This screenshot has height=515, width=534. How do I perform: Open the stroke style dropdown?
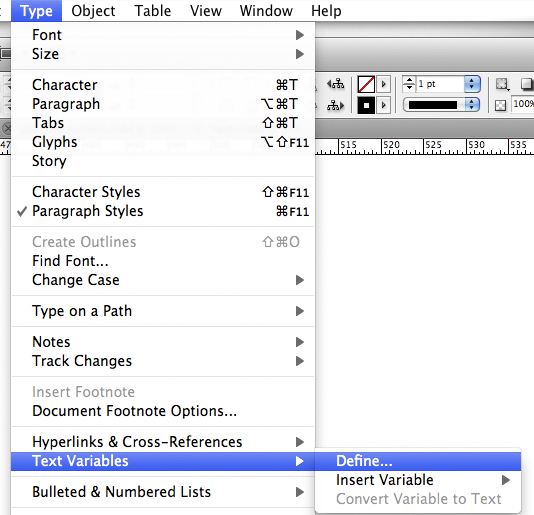[441, 105]
